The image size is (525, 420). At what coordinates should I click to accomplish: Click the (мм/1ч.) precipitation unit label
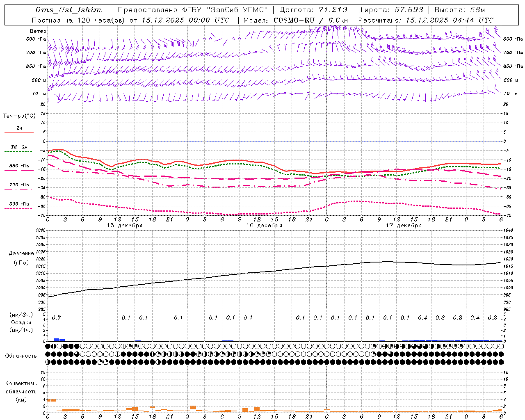tap(21, 330)
